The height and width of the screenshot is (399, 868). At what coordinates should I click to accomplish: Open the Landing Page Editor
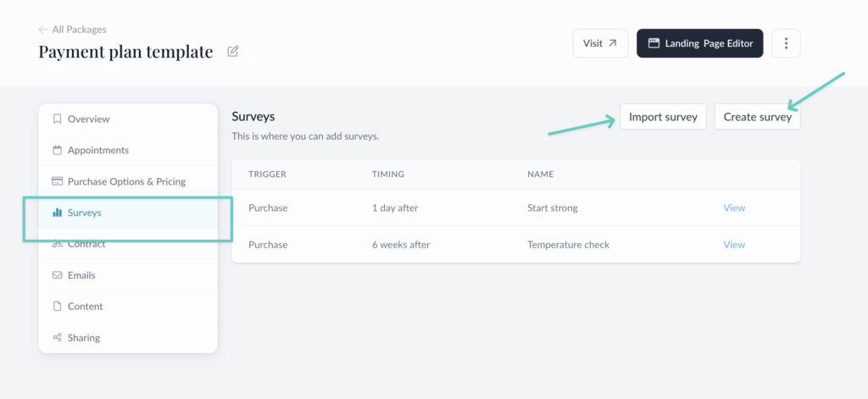(700, 43)
